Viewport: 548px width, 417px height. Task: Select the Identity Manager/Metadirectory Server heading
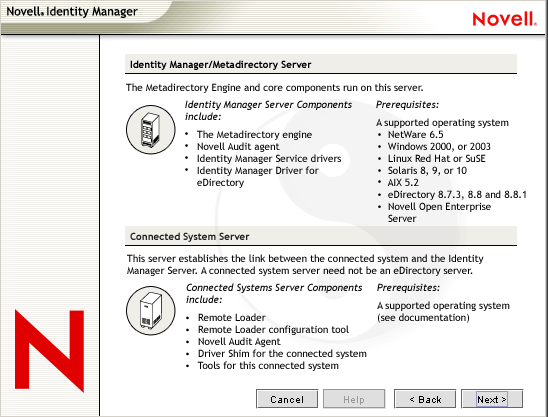[221, 64]
